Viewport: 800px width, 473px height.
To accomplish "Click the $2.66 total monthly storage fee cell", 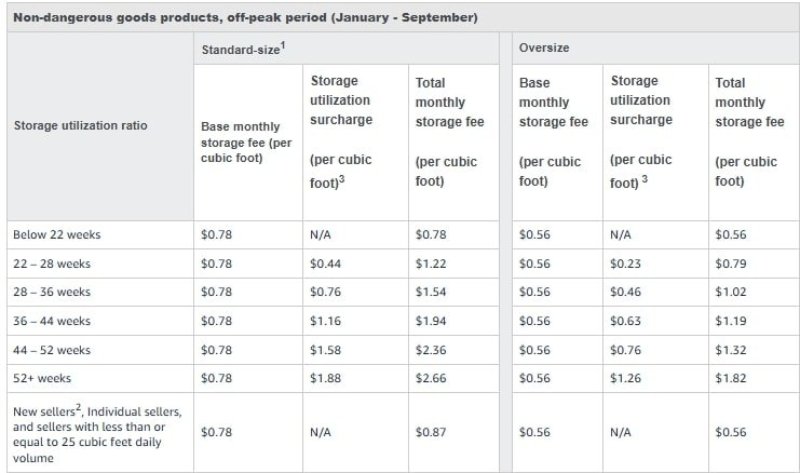I will pyautogui.click(x=430, y=380).
